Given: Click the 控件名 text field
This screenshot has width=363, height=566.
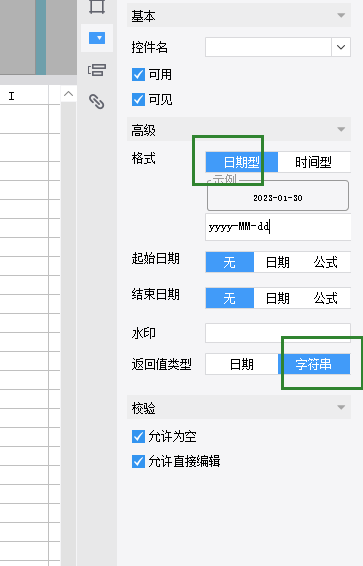Looking at the screenshot, I should tap(268, 47).
